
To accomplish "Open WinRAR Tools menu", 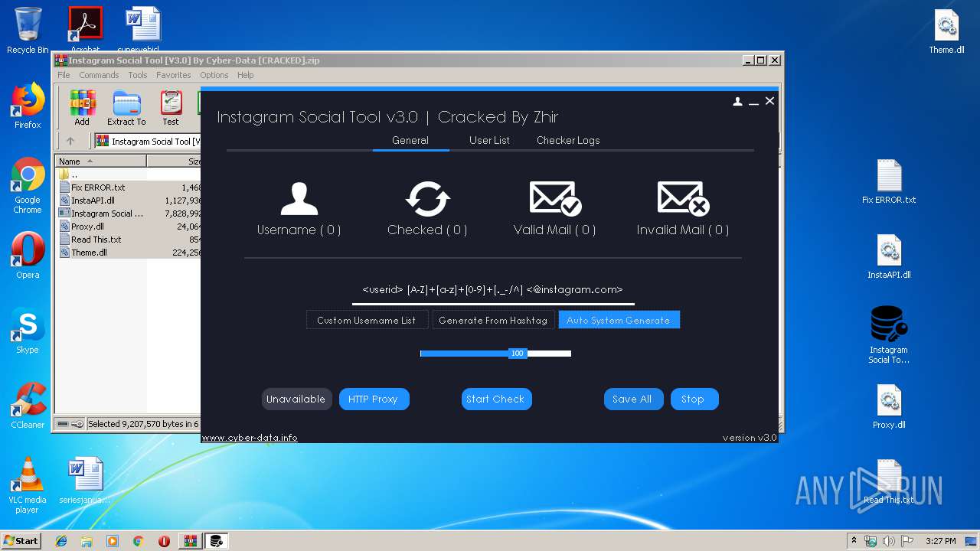I will pyautogui.click(x=138, y=75).
